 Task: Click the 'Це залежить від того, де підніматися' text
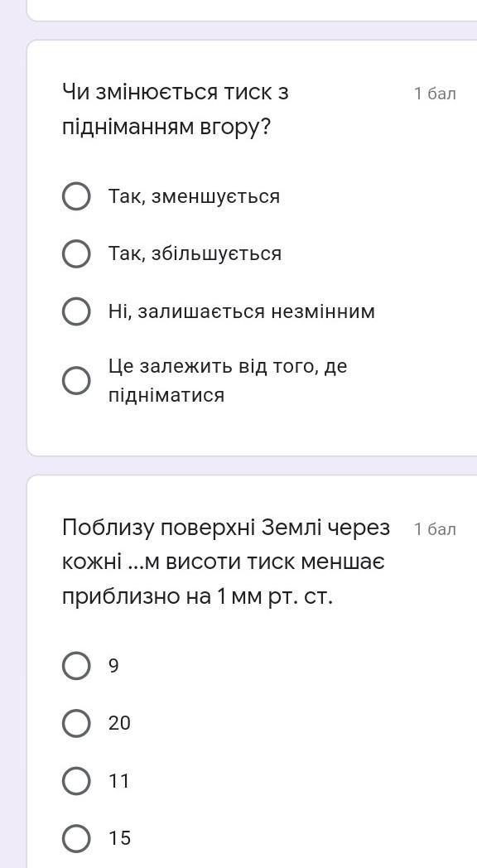[228, 381]
